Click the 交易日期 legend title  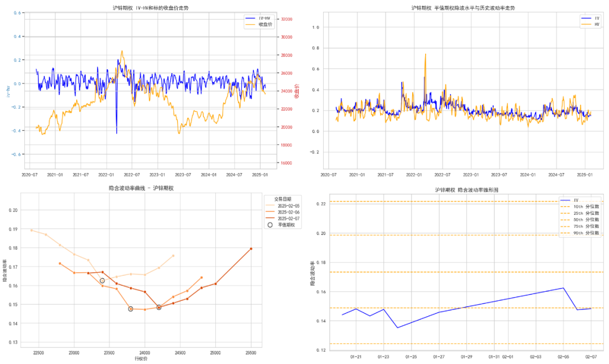coord(283,199)
